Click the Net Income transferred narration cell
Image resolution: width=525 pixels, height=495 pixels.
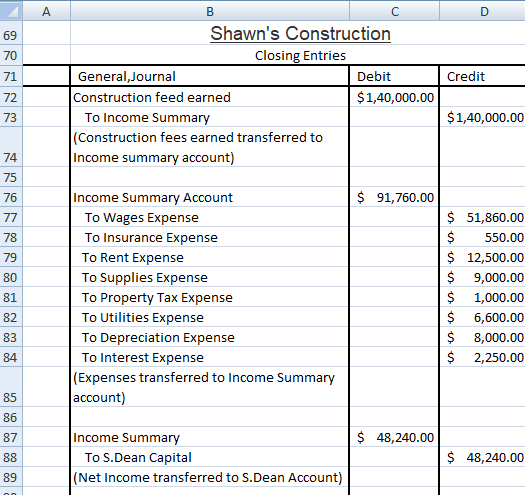(210, 477)
